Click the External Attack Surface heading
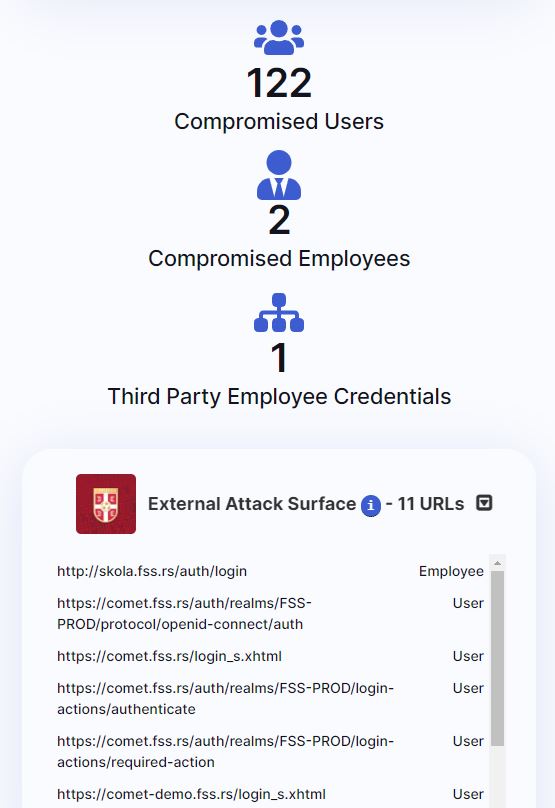The height and width of the screenshot is (808, 555). click(252, 503)
